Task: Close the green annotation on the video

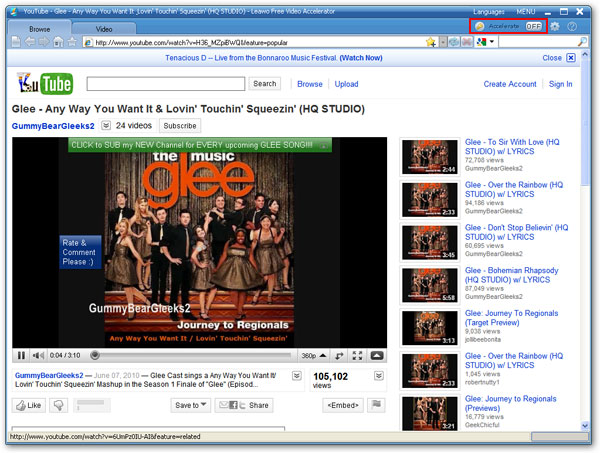Action: coord(324,146)
